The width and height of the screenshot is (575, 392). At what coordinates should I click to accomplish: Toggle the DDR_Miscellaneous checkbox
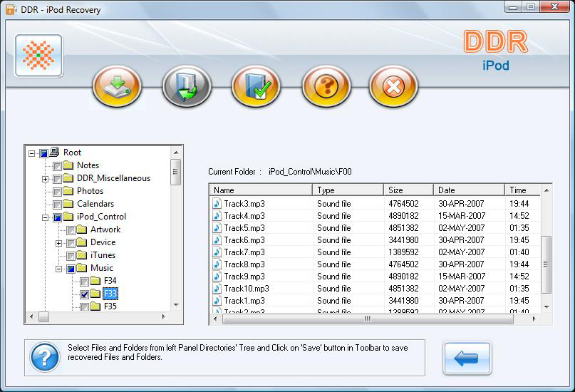57,180
